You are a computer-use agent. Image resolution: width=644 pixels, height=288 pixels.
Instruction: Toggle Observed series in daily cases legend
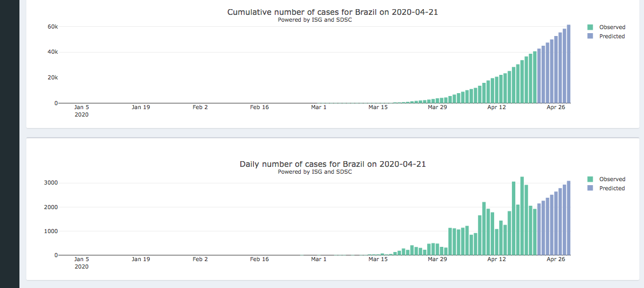pos(612,179)
